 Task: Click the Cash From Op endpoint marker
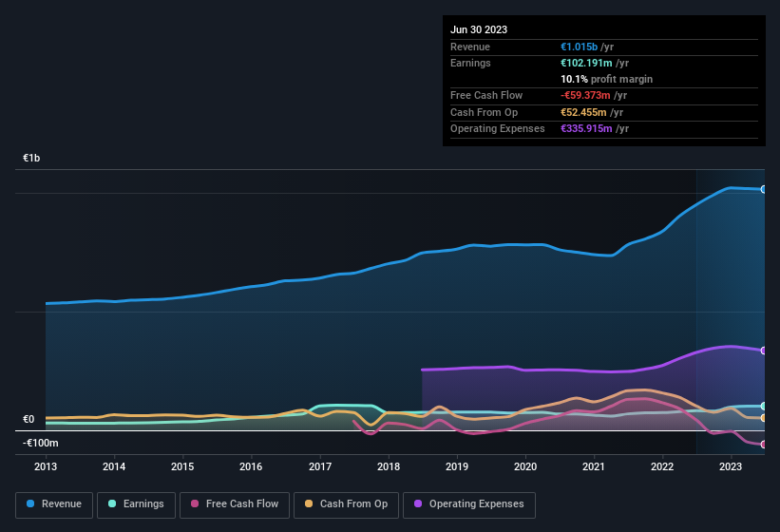click(x=764, y=418)
